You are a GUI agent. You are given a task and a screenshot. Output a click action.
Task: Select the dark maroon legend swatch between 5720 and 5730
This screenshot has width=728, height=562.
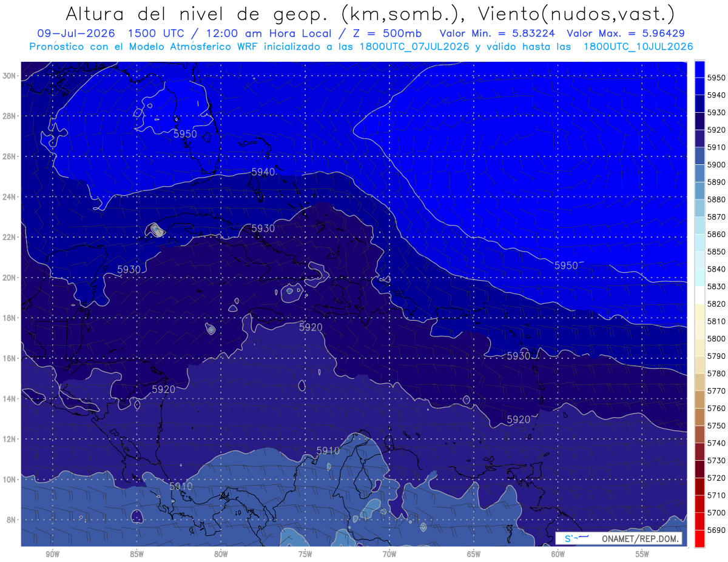[x=699, y=469]
